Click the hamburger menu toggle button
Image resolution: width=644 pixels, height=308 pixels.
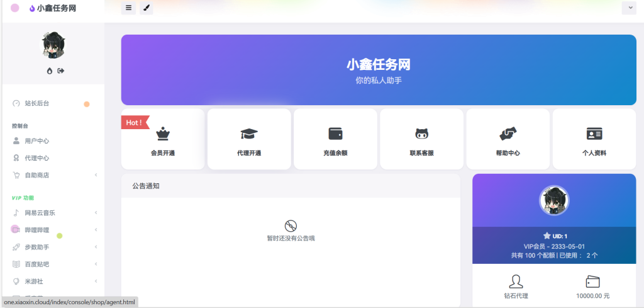[x=128, y=8]
